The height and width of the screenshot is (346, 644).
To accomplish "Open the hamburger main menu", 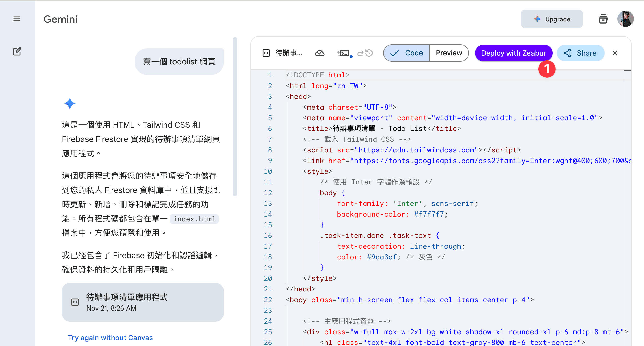I will tap(17, 19).
